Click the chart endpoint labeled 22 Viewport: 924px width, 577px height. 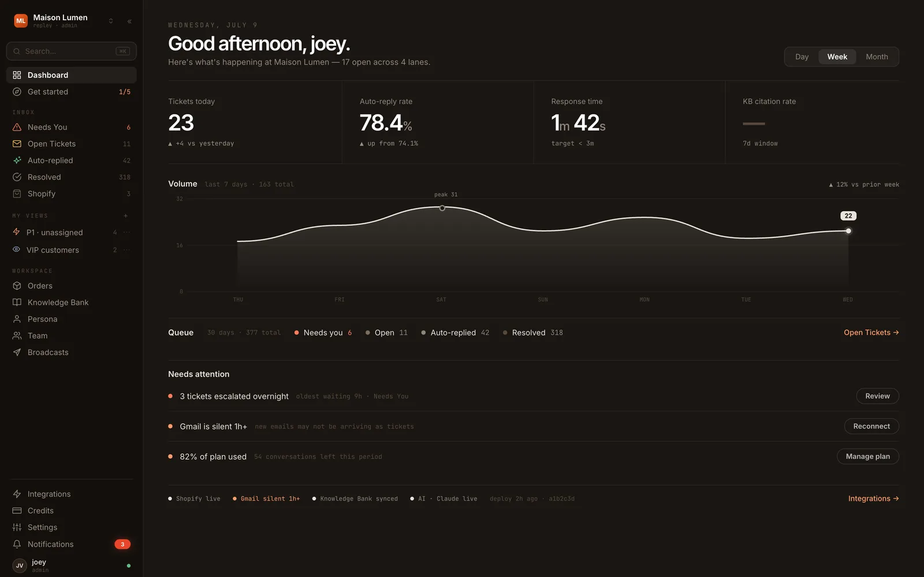click(x=848, y=231)
